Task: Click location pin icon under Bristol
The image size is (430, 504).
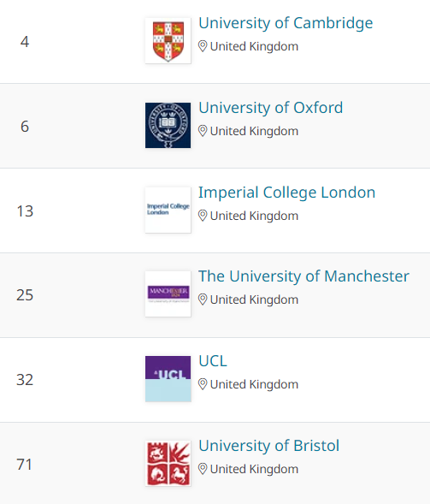Action: (x=203, y=469)
